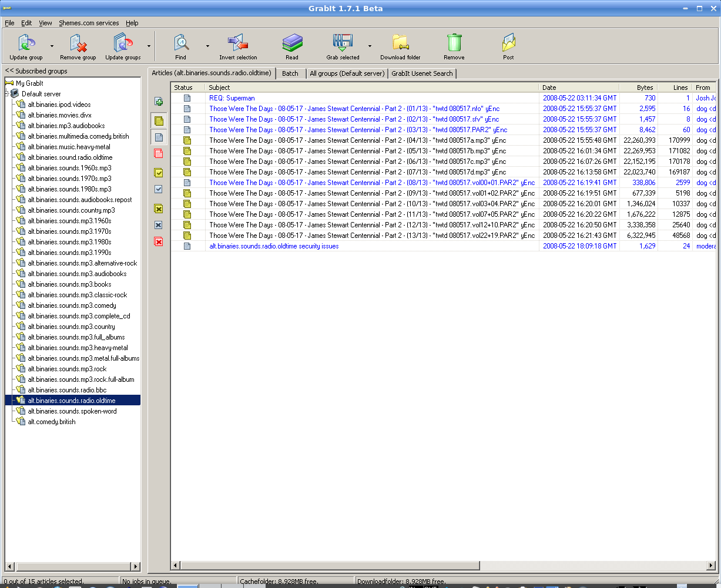This screenshot has height=588, width=721.
Task: Click the Update groups toolbar icon
Action: coord(123,43)
